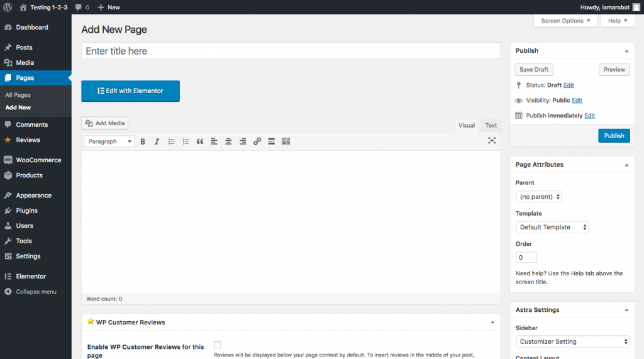Go to the Products menu
Screen dimensions: 644x359
(36, 175)
